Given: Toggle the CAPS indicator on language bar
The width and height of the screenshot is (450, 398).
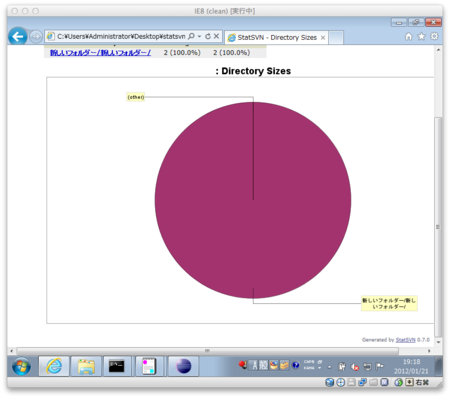Looking at the screenshot, I should coord(309,362).
